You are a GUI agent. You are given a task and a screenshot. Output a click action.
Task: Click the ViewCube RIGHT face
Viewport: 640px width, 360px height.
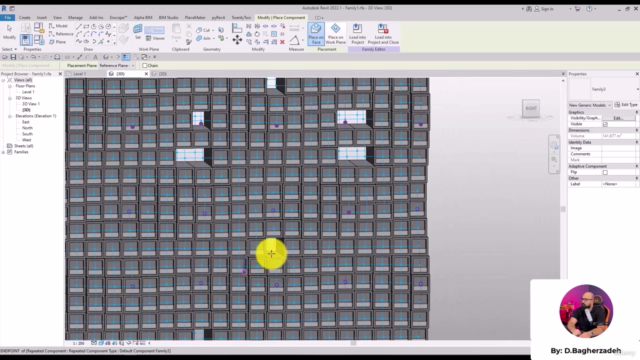click(x=531, y=108)
